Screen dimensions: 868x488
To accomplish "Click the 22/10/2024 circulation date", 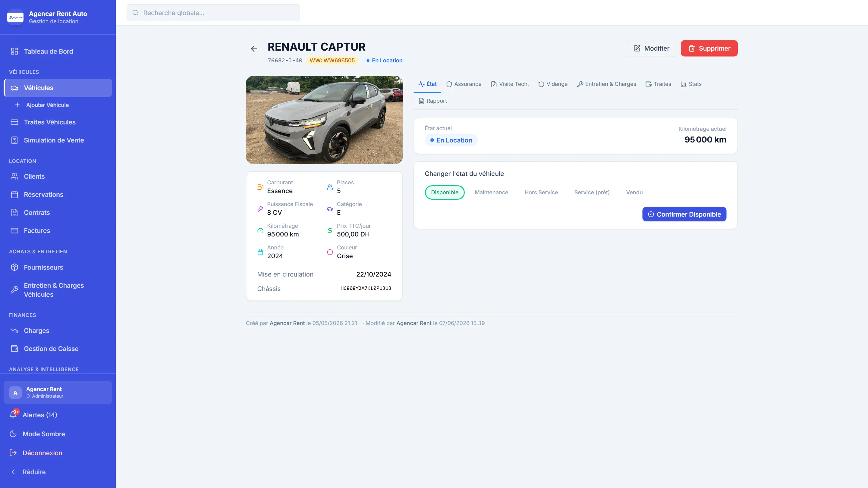I will tap(374, 274).
